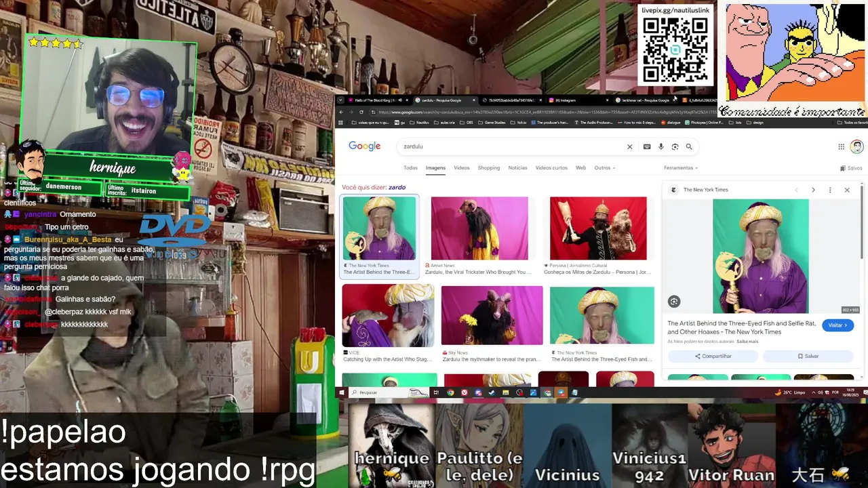Click the weather widget showing 26°C Limpo
Image resolution: width=868 pixels, height=488 pixels.
point(791,392)
